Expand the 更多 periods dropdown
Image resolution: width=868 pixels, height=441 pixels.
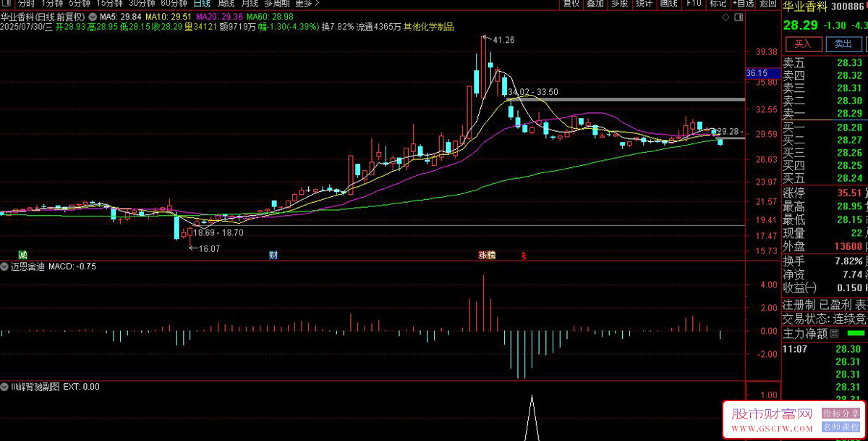tap(307, 4)
